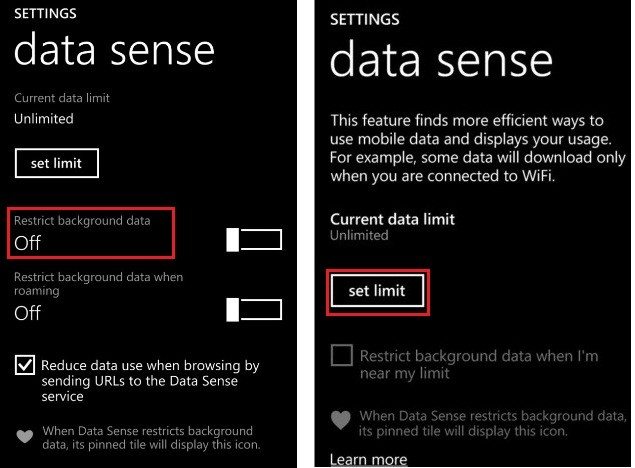Click the Reduce data use when browsing text
This screenshot has width=635, height=468.
[x=150, y=381]
